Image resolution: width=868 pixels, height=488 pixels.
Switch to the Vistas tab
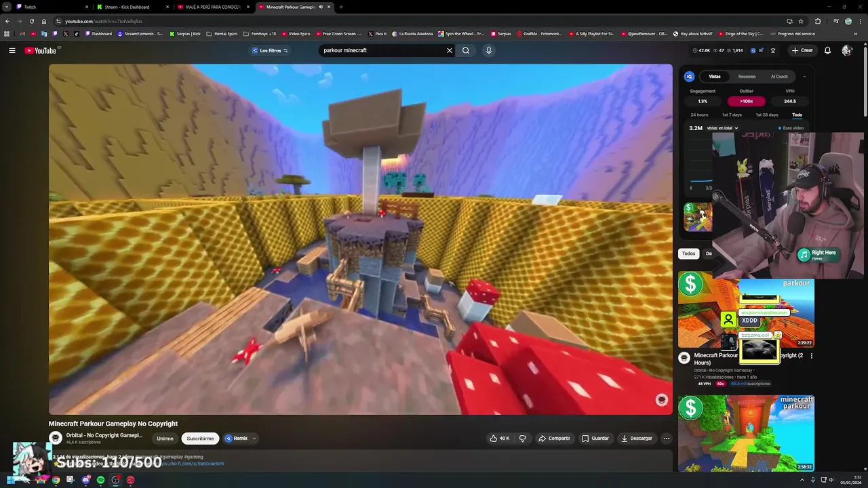(715, 77)
